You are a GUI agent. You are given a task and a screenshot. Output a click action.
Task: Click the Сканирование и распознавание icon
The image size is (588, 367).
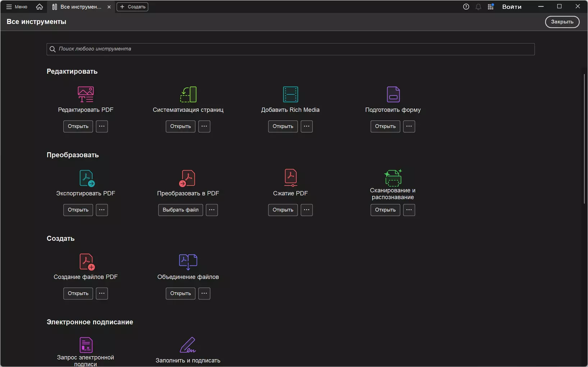coord(393,177)
